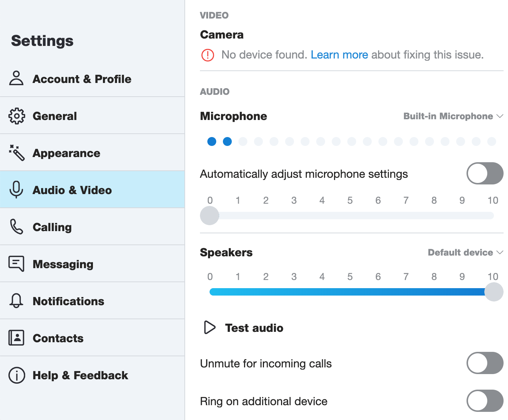Click the AUDIO section label
The height and width of the screenshot is (420, 508).
(x=215, y=92)
